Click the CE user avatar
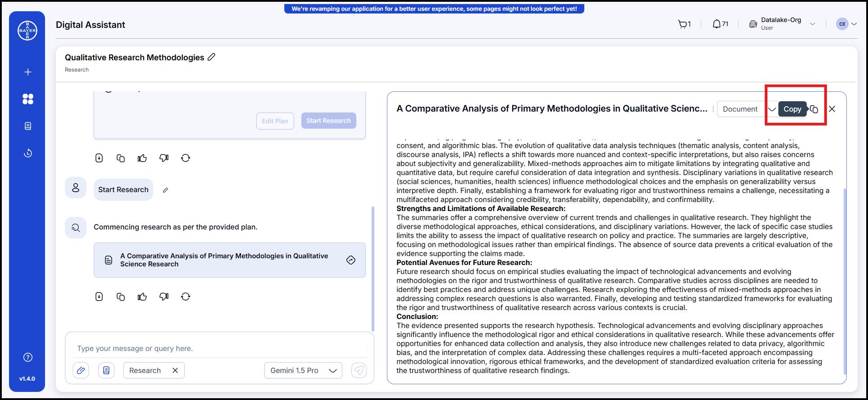Image resolution: width=868 pixels, height=400 pixels. coord(842,24)
